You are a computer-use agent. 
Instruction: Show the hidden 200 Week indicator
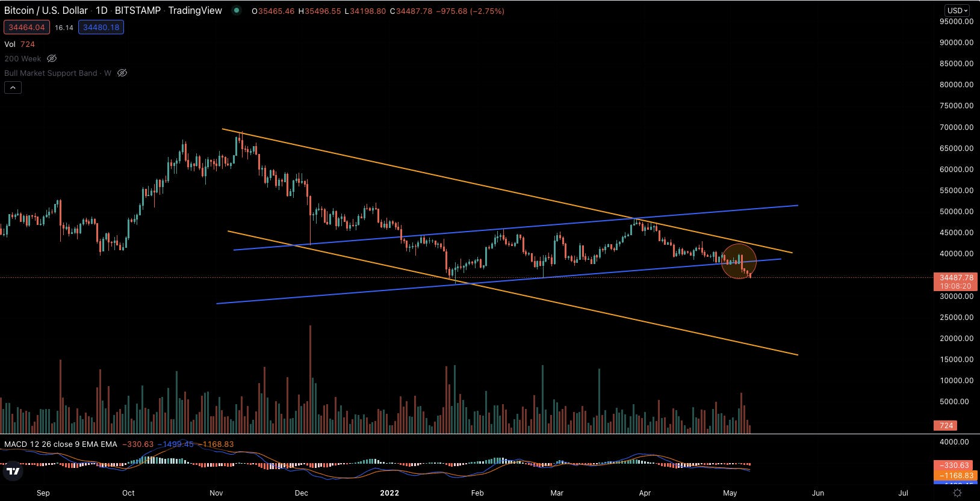[52, 58]
